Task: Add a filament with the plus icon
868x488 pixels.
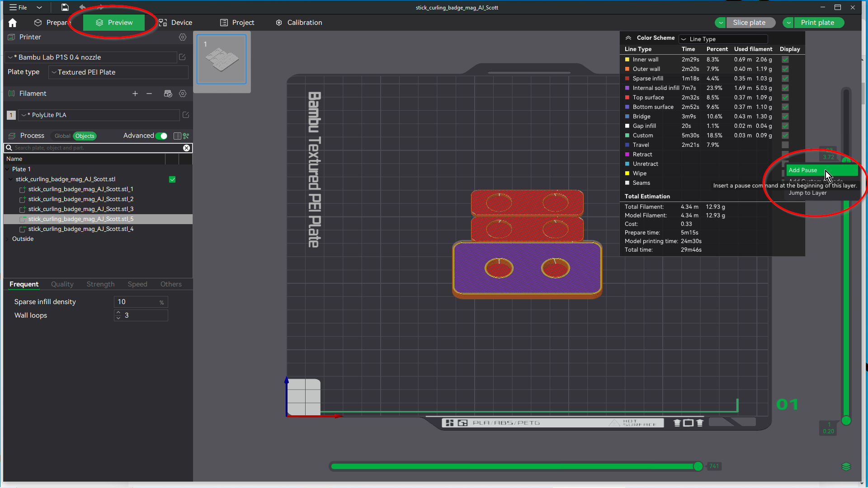Action: (135, 94)
